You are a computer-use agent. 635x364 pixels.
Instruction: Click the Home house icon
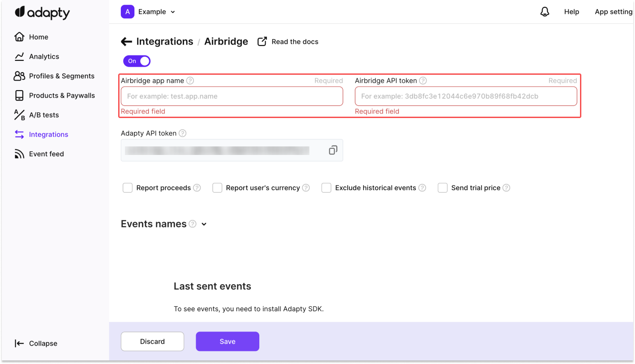[19, 37]
